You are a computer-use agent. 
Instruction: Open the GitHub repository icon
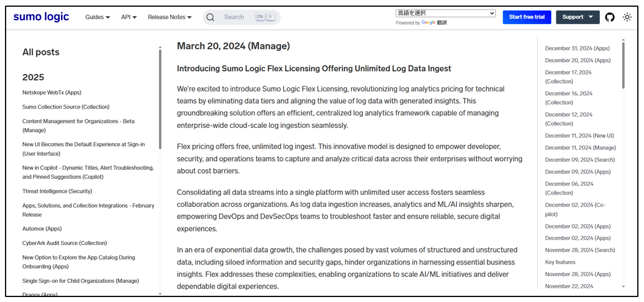[x=610, y=17]
